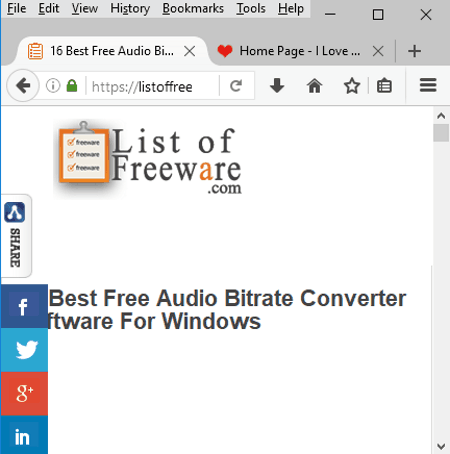Open the Firefox hamburger menu

click(428, 85)
